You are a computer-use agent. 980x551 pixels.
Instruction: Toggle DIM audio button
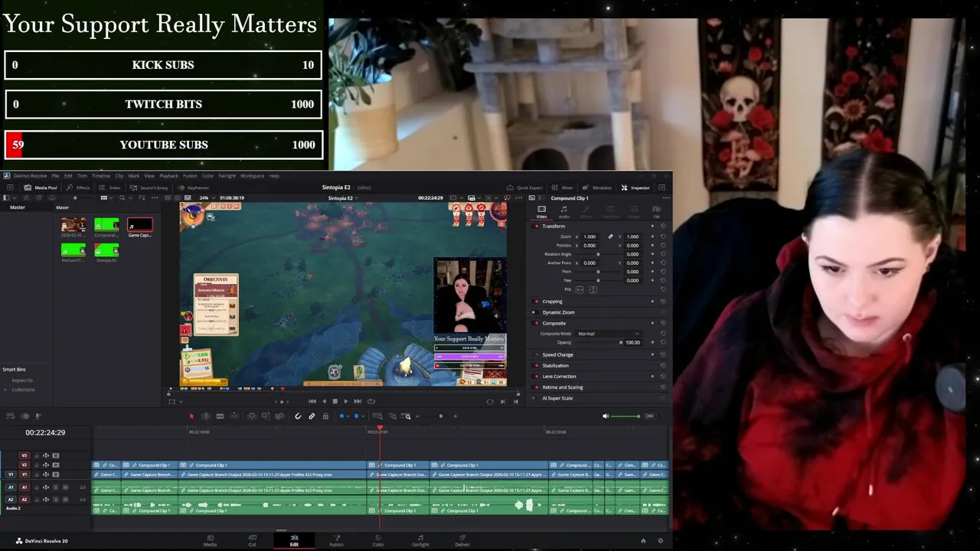pos(649,416)
